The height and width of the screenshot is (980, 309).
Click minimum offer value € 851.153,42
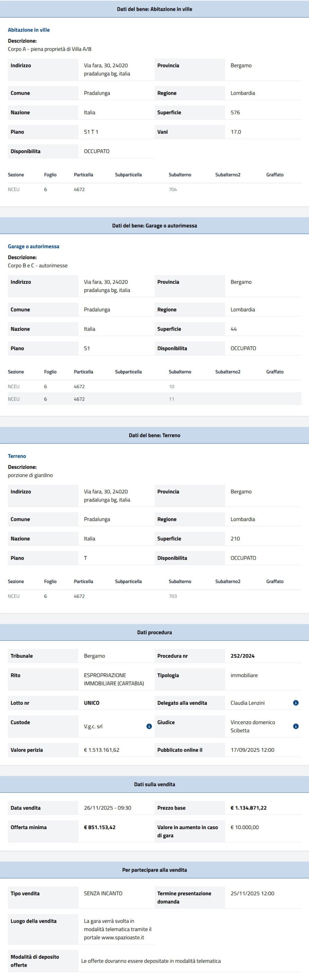point(99,827)
